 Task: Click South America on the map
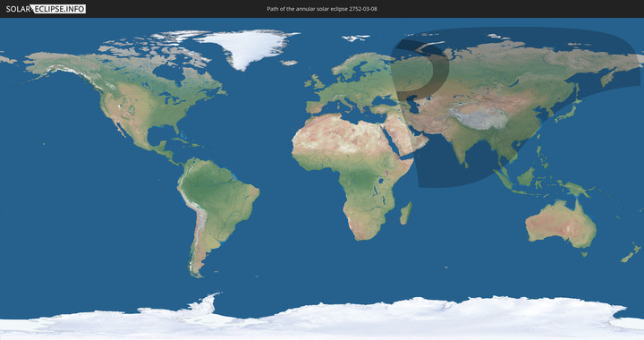coord(216,205)
